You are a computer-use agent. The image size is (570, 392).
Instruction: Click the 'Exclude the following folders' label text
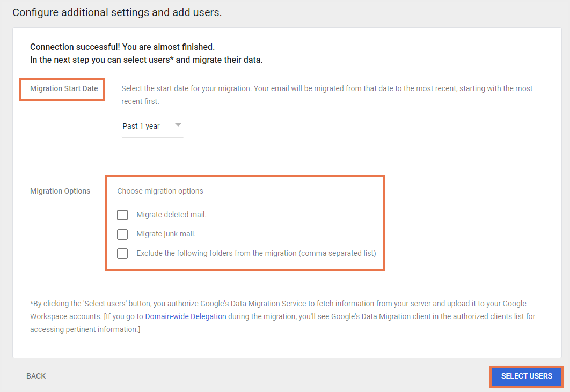pyautogui.click(x=256, y=253)
